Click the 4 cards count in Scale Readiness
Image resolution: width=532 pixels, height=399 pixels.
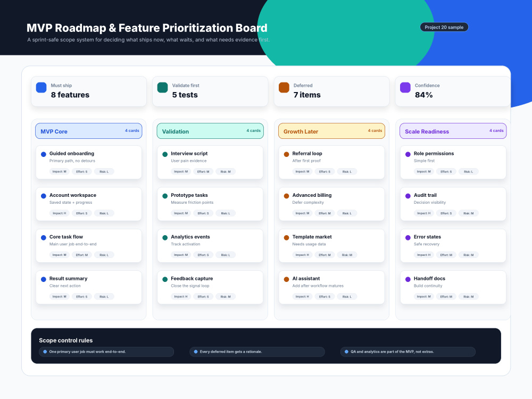[496, 131]
